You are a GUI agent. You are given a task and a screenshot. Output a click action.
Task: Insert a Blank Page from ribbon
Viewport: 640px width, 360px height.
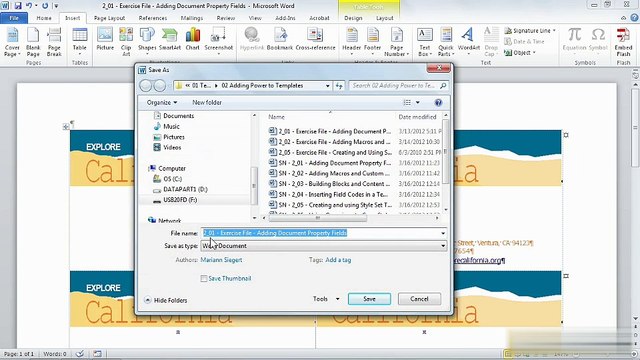[x=33, y=42]
